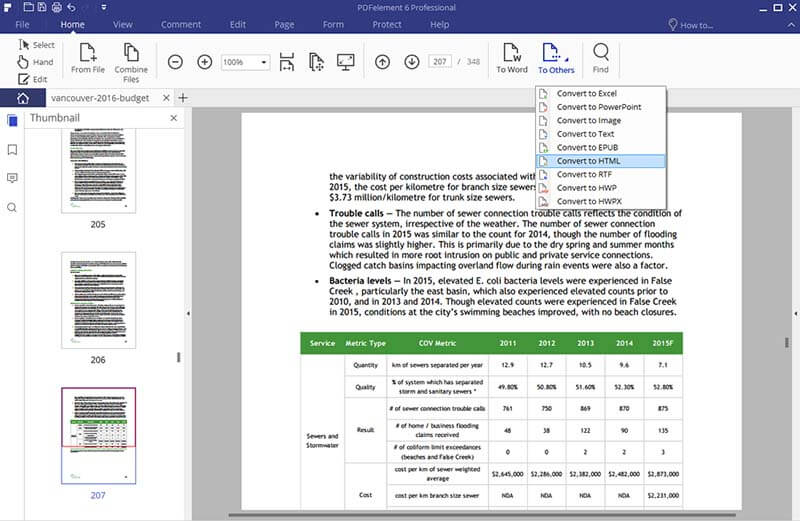Choose the Edit tool in toolbar
The width and height of the screenshot is (800, 521).
click(33, 79)
